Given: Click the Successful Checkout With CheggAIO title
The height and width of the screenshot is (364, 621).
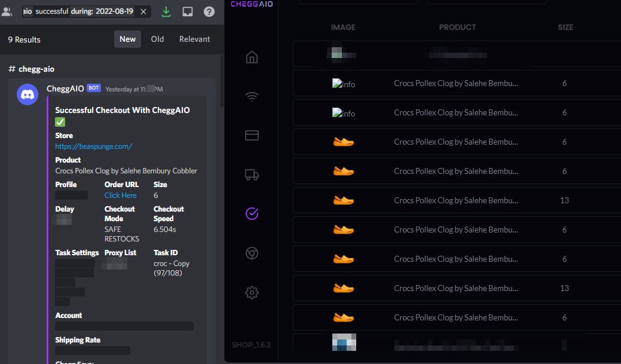Looking at the screenshot, I should (x=123, y=110).
